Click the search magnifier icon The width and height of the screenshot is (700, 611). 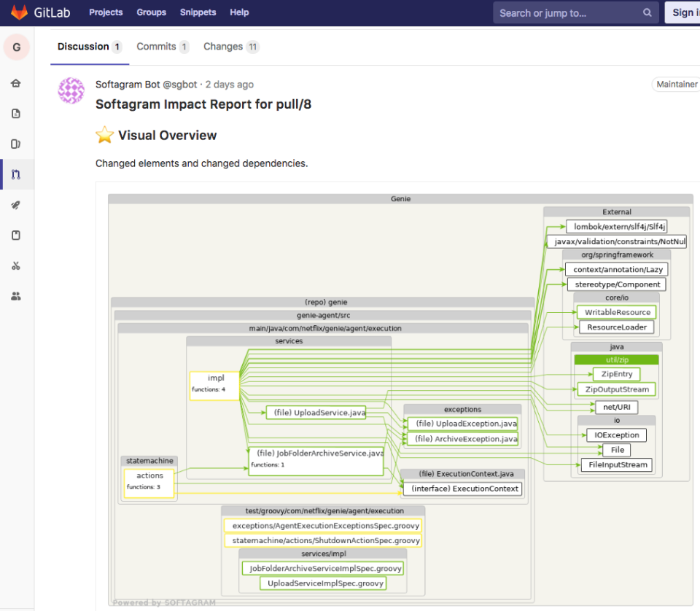tap(647, 12)
